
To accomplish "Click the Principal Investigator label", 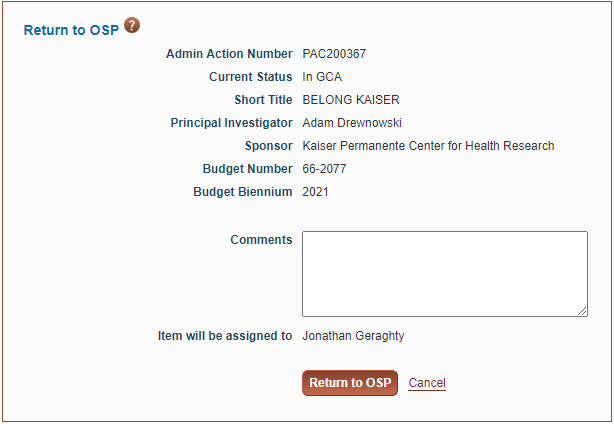I will 231,123.
